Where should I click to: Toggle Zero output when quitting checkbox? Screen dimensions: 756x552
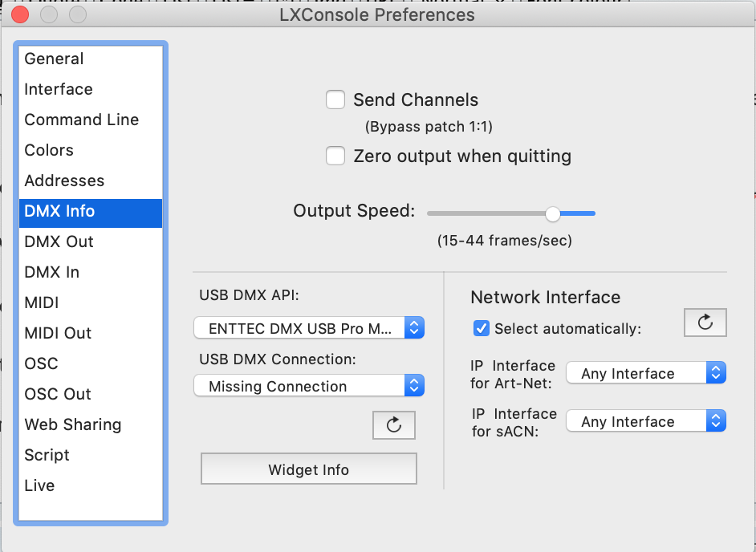point(335,156)
